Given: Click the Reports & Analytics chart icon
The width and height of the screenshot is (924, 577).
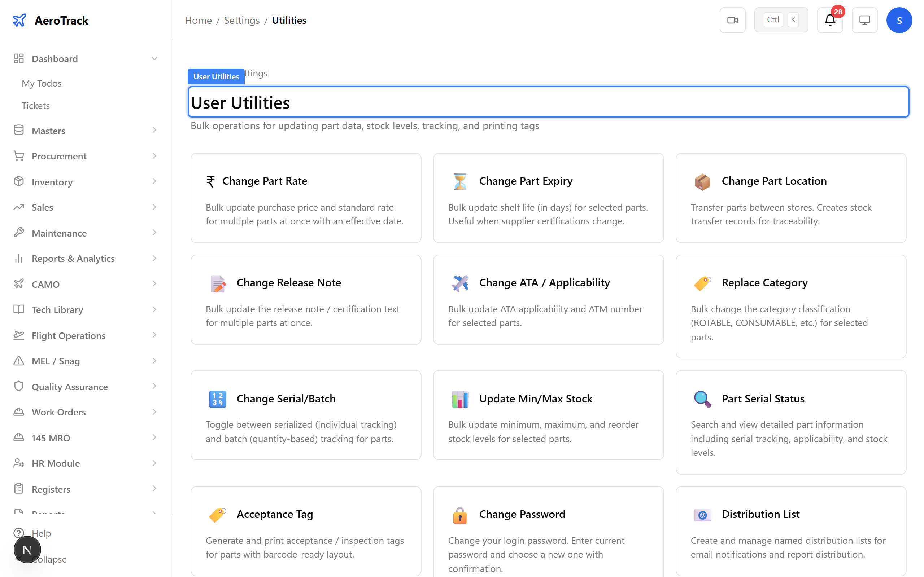Looking at the screenshot, I should (x=19, y=258).
